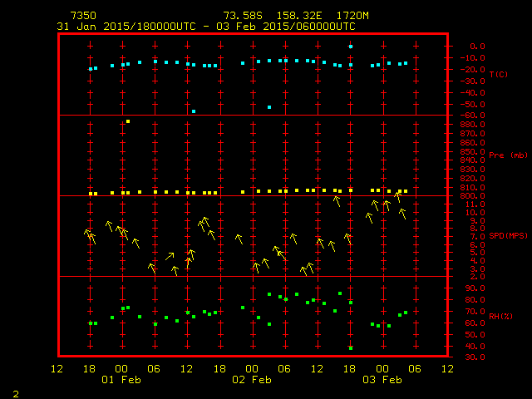Viewport: 532px width, 399px height.
Task: Click the lowest cyan temperature point near -55
Action: [x=194, y=111]
